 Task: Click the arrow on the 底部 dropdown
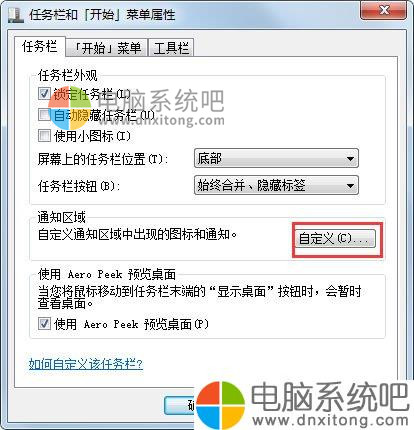350,159
